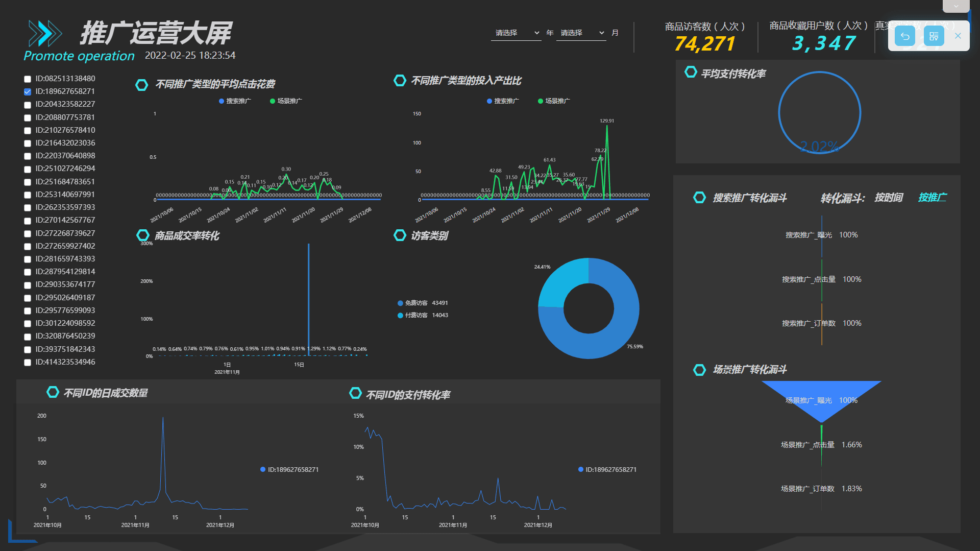Click ID:189627658271 legend in daily deals chart
This screenshot has height=551, width=980.
289,469
